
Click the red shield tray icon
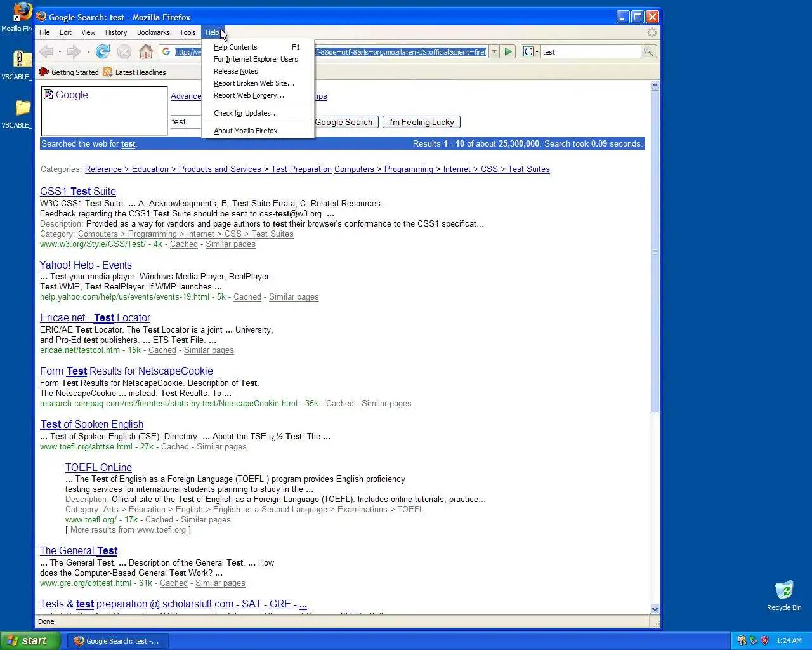point(764,640)
